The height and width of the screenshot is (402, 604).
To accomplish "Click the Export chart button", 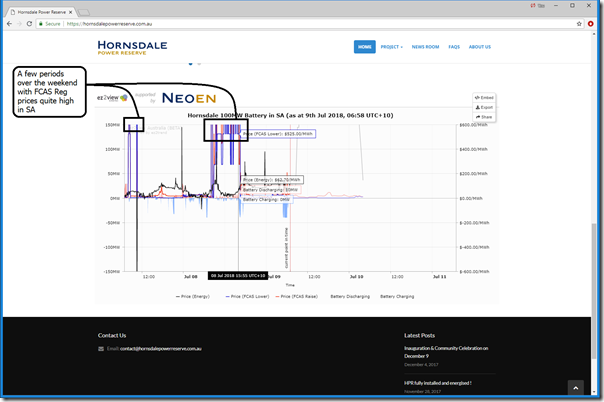I will (x=484, y=107).
